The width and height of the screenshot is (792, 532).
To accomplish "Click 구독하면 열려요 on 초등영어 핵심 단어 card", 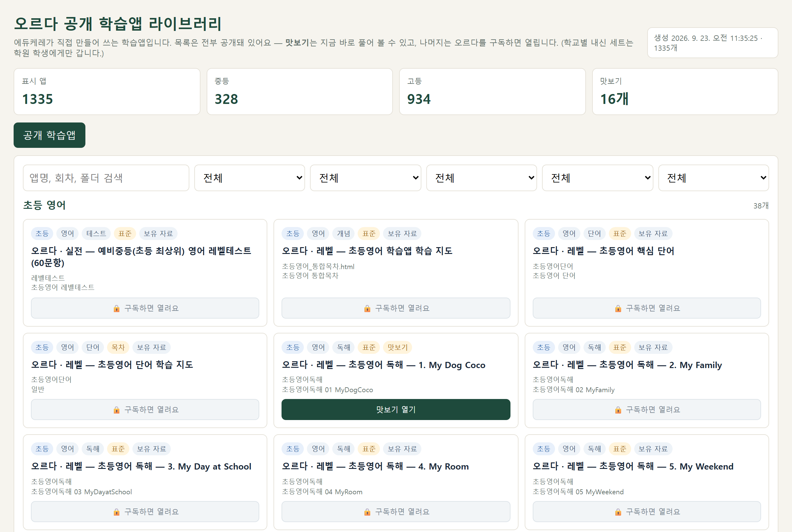I will tap(646, 308).
